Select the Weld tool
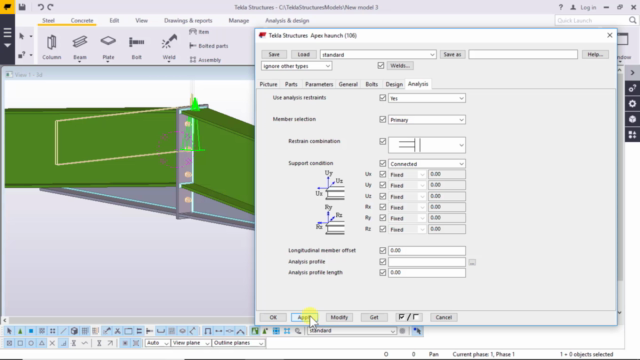The image size is (640, 360). pyautogui.click(x=169, y=47)
